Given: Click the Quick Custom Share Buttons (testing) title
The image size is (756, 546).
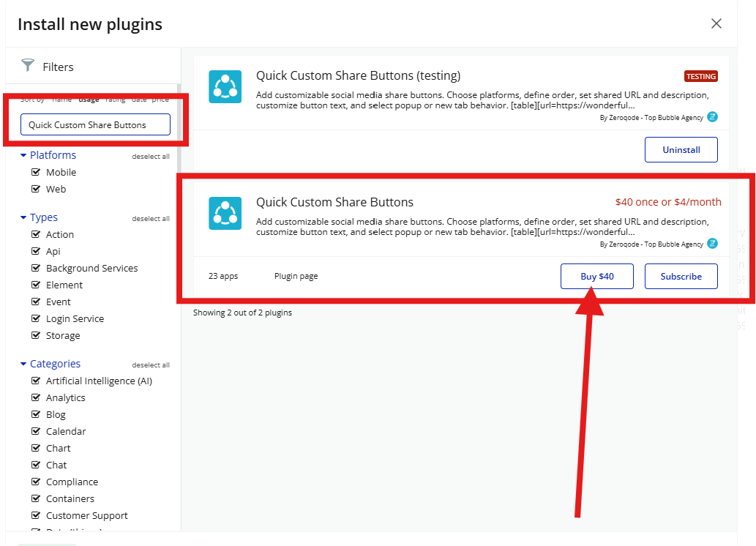Looking at the screenshot, I should tap(358, 75).
